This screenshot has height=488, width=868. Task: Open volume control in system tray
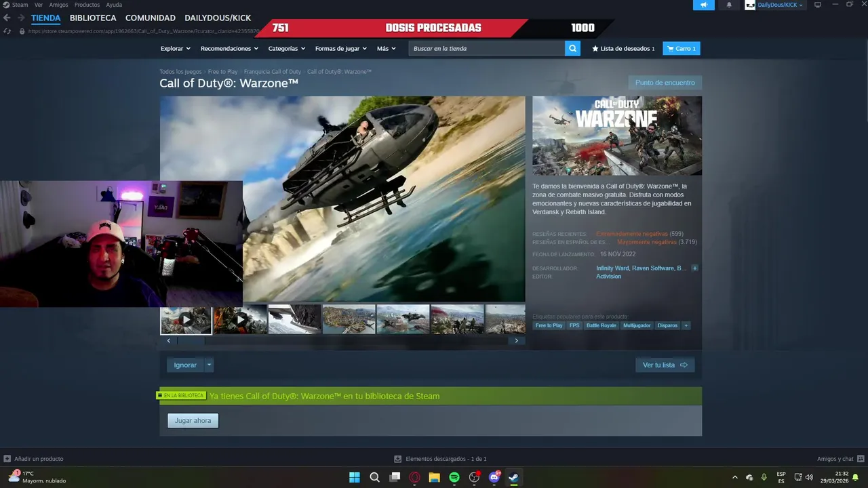click(x=809, y=477)
